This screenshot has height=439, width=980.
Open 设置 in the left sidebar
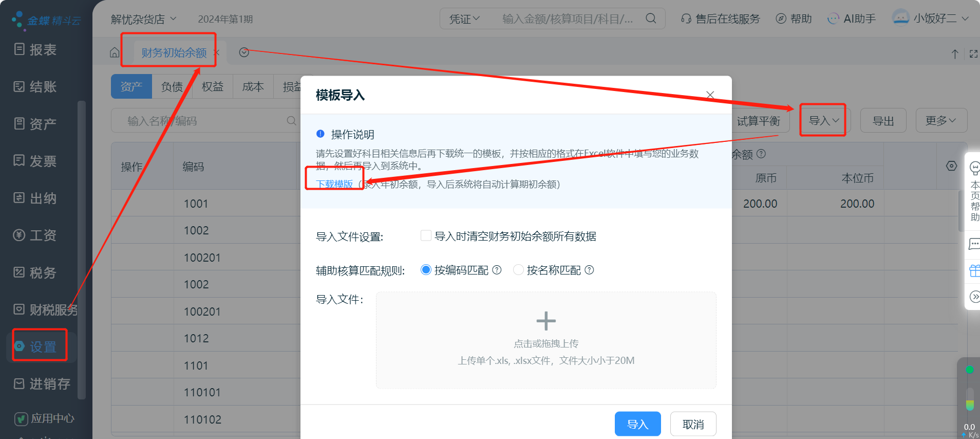tap(40, 346)
